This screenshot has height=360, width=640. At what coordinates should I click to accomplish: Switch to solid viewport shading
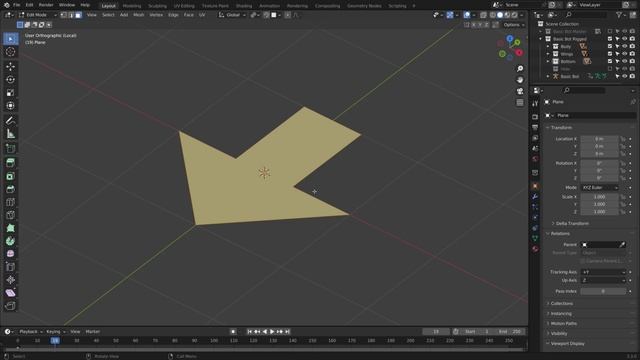click(500, 15)
